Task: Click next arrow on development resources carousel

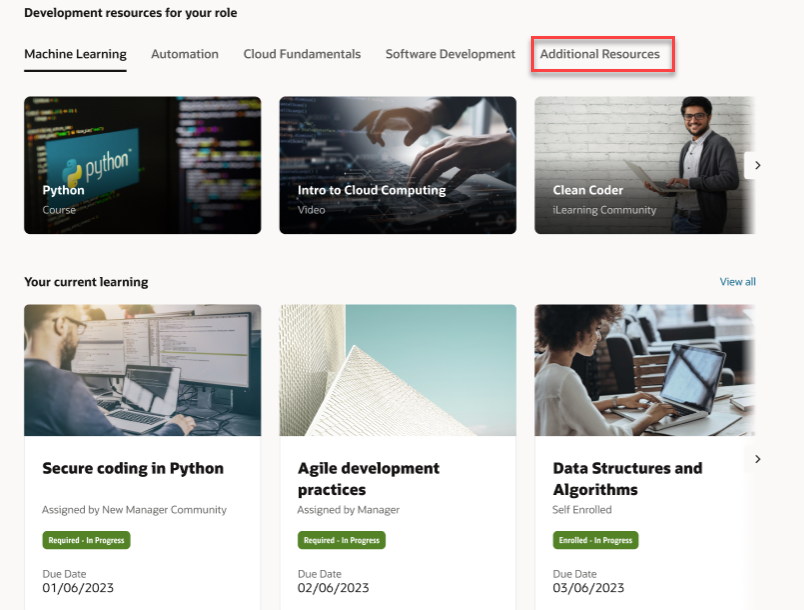Action: (757, 166)
